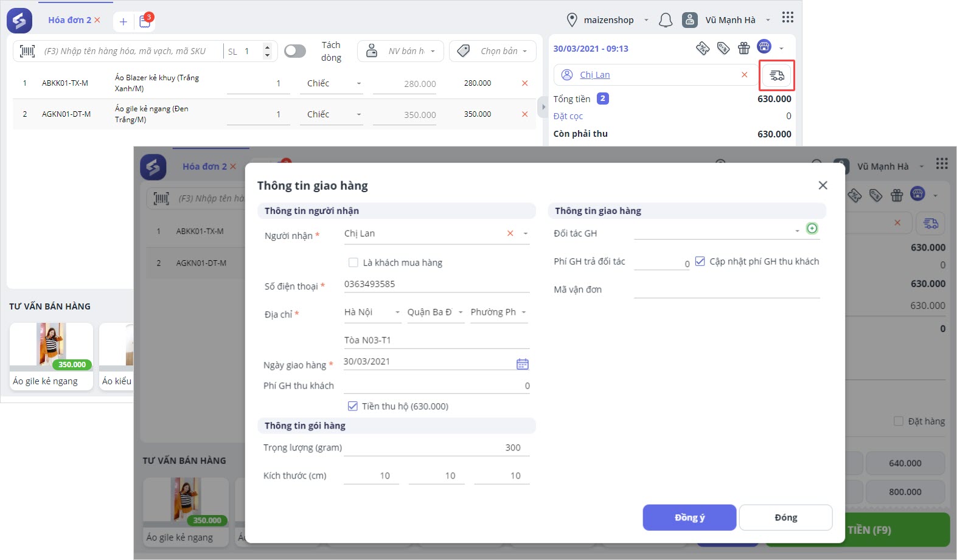Add a new invoice tab with the plus icon
Screen dimensions: 957x560
click(x=123, y=21)
